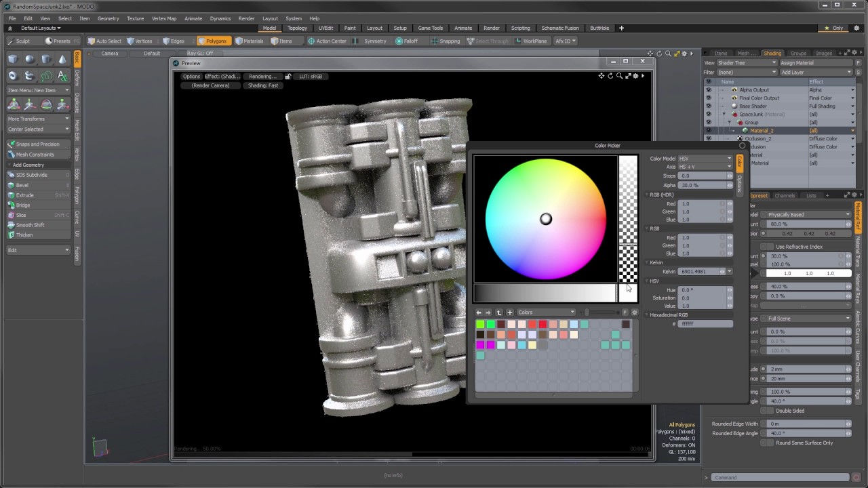Image resolution: width=868 pixels, height=488 pixels.
Task: Click the Hexadecimal RGB input field
Action: 705,324
